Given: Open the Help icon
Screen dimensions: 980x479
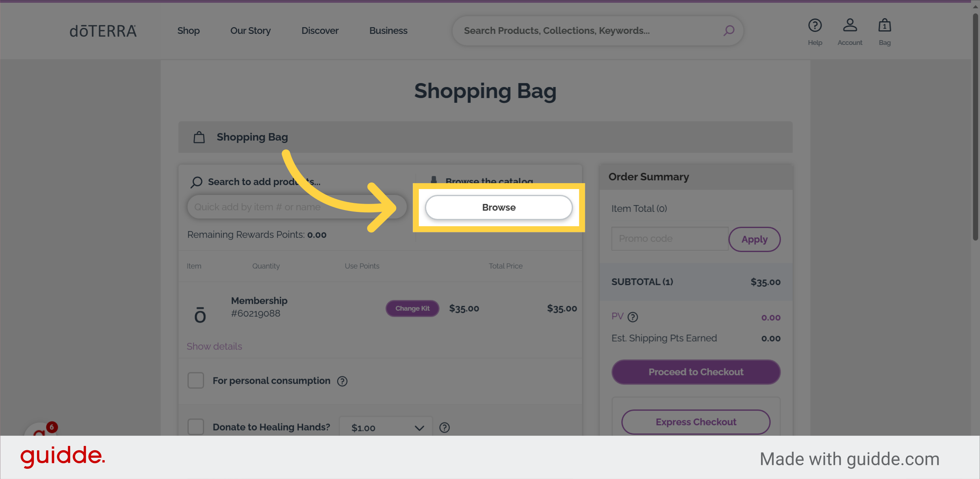Looking at the screenshot, I should pyautogui.click(x=815, y=25).
